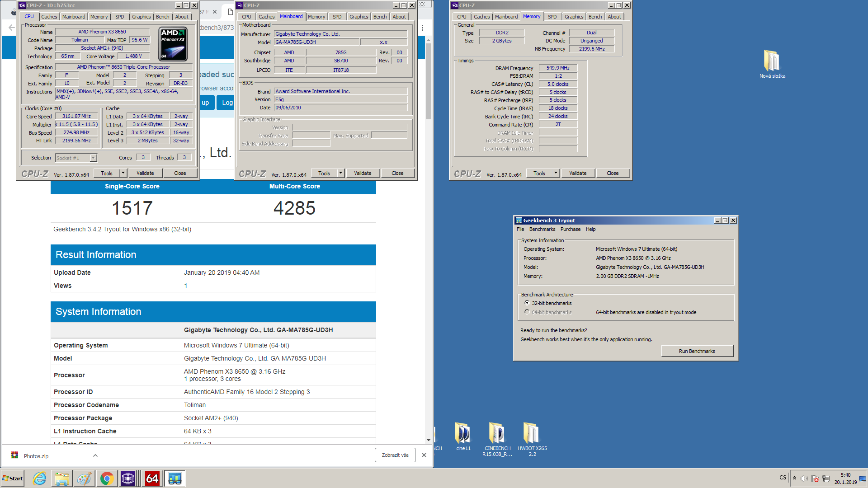868x488 pixels.
Task: Expand Tools dropdown arrow in Mainboard CPU-Z window
Action: pyautogui.click(x=340, y=173)
